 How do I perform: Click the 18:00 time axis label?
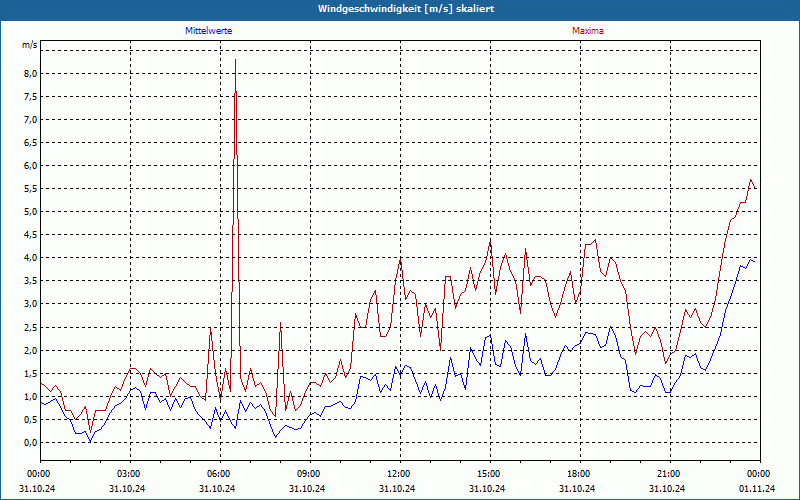coord(580,474)
